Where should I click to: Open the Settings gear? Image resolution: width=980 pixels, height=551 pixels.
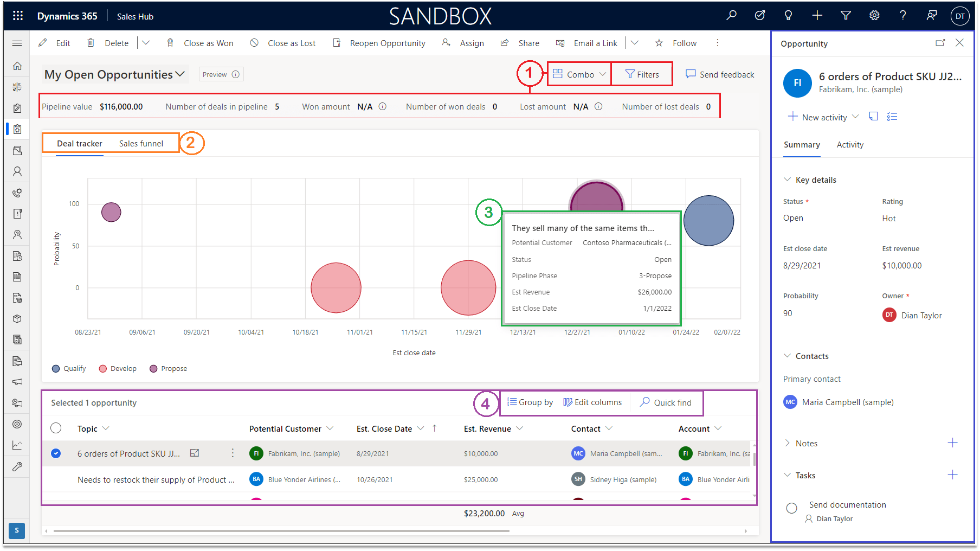[874, 15]
